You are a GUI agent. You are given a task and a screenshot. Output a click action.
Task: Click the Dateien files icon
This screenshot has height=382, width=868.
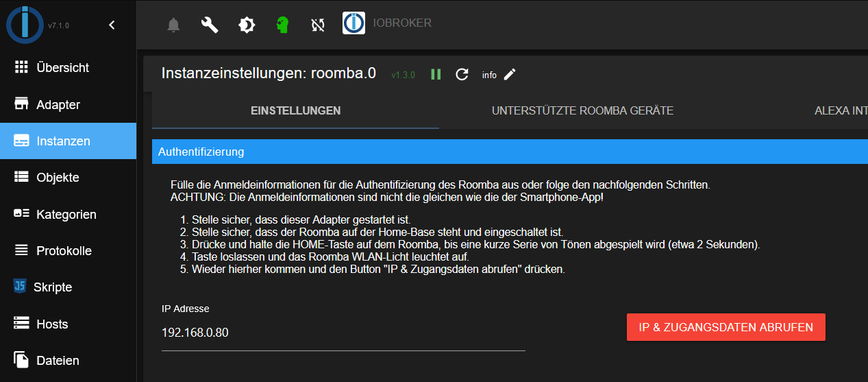21,360
